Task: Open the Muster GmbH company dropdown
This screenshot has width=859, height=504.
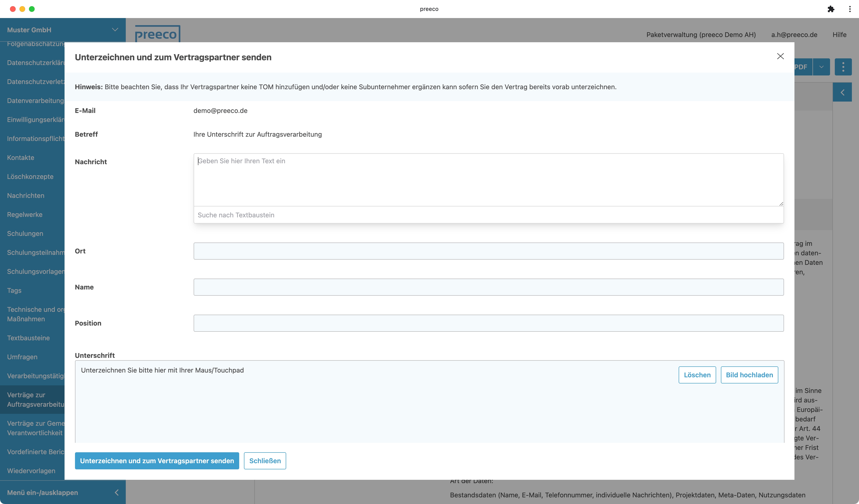Action: 63,30
